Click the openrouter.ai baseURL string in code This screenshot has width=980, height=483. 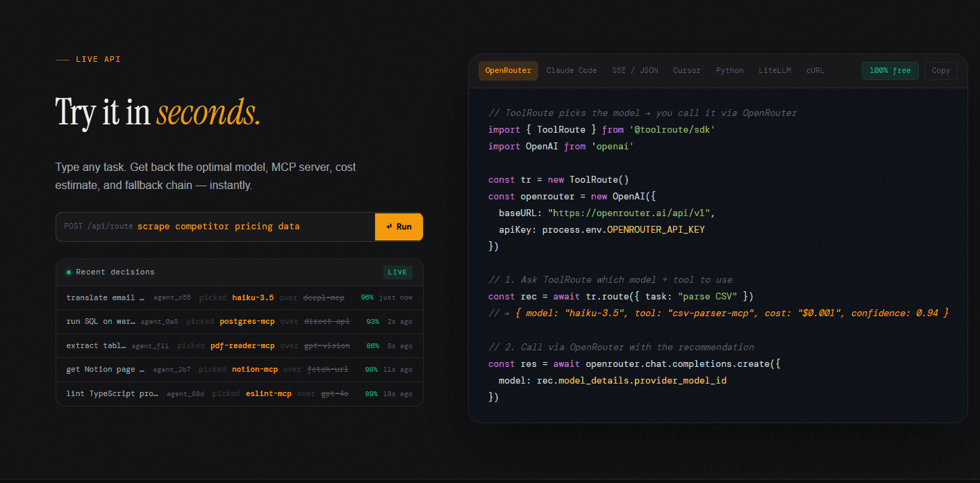pyautogui.click(x=629, y=213)
